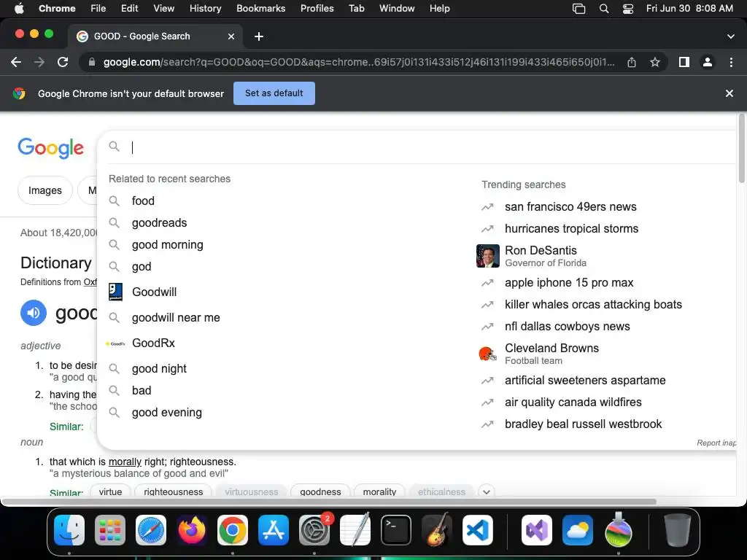Choose the 'goodreads' suggestion

point(159,223)
